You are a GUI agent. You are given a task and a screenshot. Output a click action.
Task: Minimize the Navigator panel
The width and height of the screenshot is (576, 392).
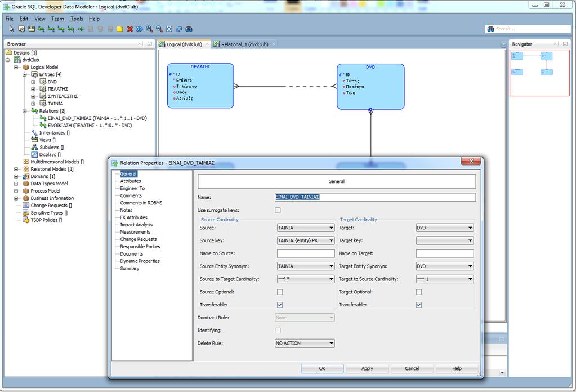click(565, 44)
